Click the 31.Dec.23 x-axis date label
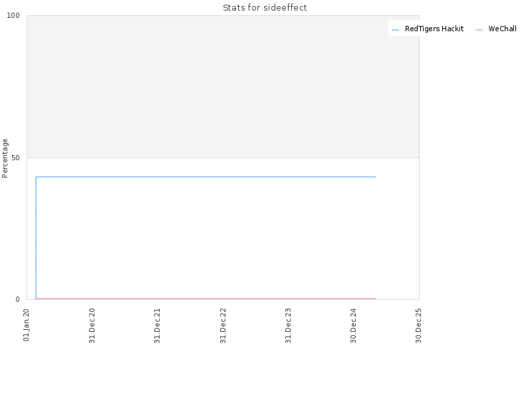 tap(288, 326)
